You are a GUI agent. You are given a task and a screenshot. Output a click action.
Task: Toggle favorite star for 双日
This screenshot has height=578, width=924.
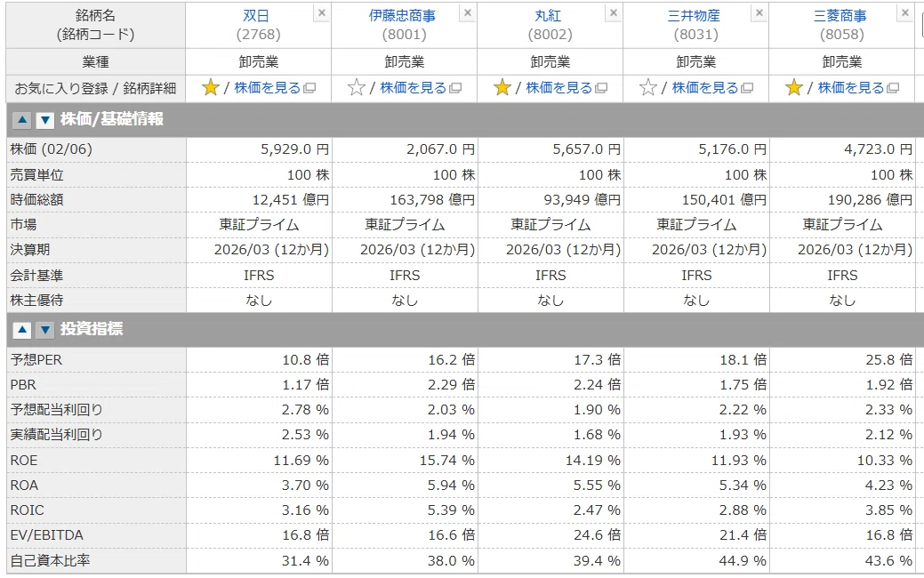(x=211, y=88)
